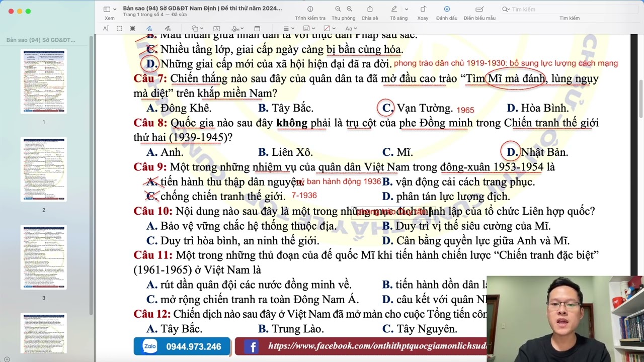Select page 1 thumbnail in sidebar
The image size is (644, 362).
pos(43,81)
